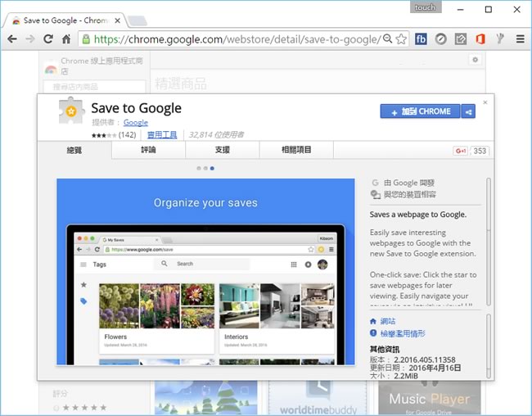
Task: Reload the page with the refresh icon
Action: click(x=48, y=39)
